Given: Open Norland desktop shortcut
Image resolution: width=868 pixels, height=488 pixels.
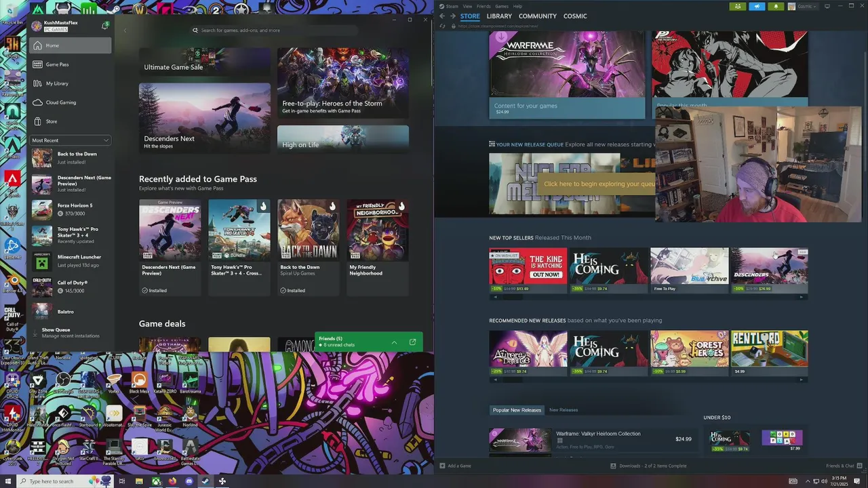Looking at the screenshot, I should (190, 417).
